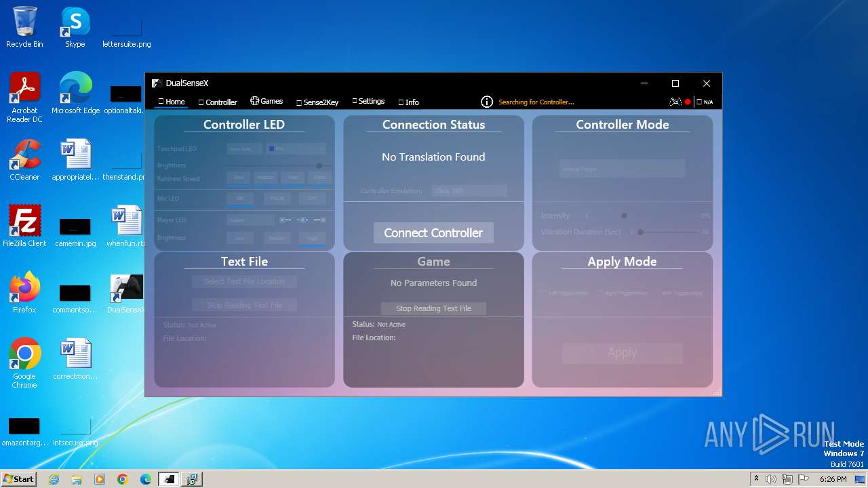Open the Settings tab
This screenshot has width=868, height=488.
pos(368,101)
